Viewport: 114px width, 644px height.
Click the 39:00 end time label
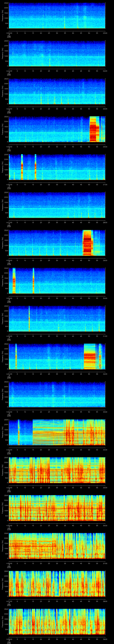[x=105, y=639]
